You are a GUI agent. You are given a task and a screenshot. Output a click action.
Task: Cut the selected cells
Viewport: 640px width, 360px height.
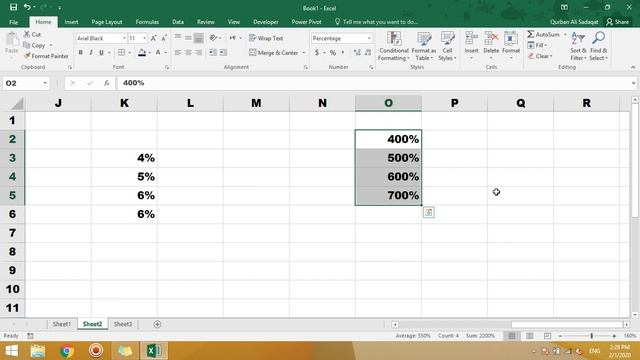32,35
